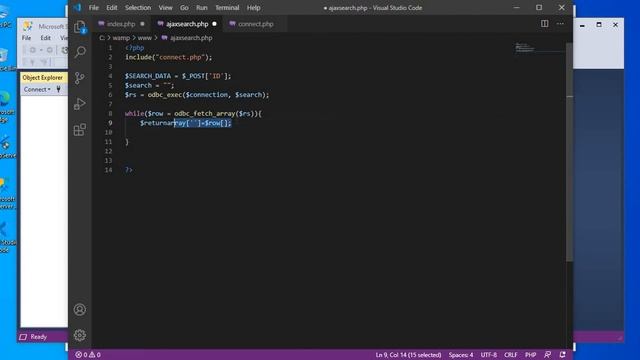The width and height of the screenshot is (640, 360).
Task: Open the Selection menu
Action: pyautogui.click(x=138, y=8)
